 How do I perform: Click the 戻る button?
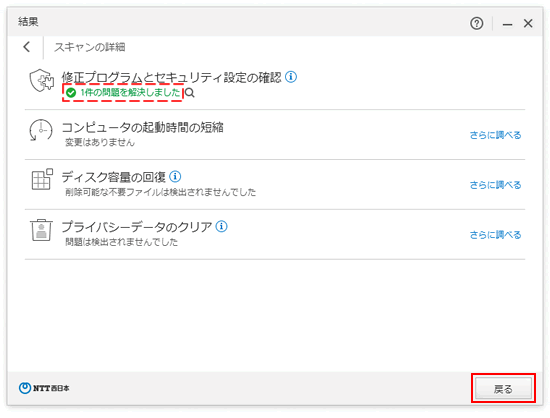(503, 389)
